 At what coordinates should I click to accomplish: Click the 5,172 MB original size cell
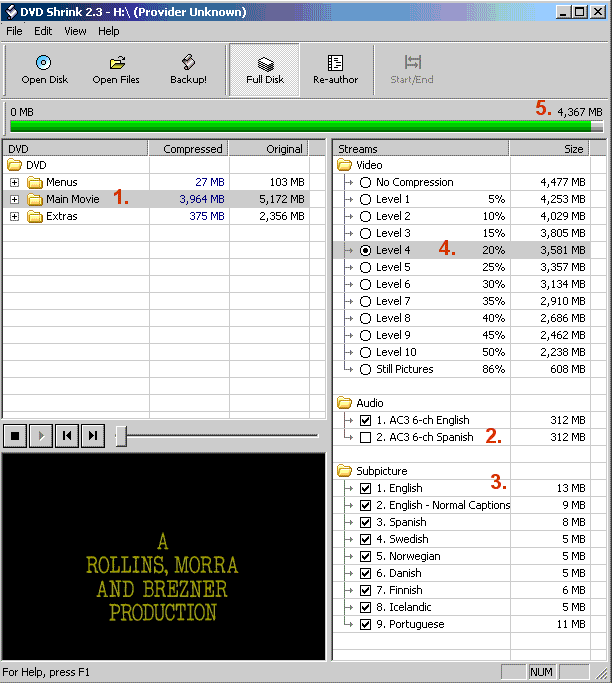click(x=282, y=199)
